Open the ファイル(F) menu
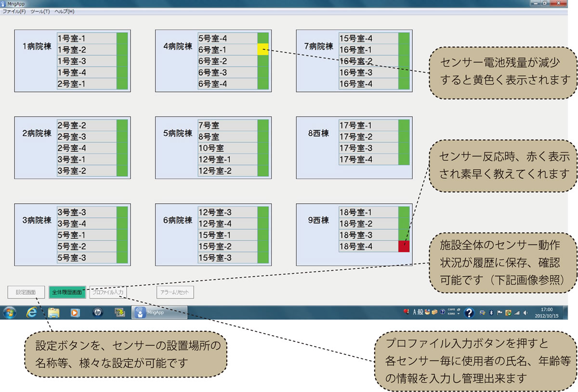Viewport: 578px width, 392px height. pyautogui.click(x=14, y=11)
